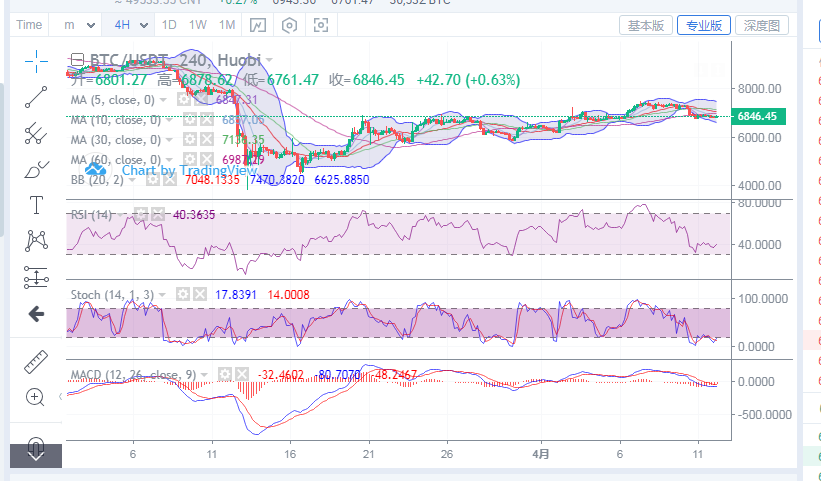Select the crosshair cursor tool
The image size is (821, 481).
[x=36, y=62]
